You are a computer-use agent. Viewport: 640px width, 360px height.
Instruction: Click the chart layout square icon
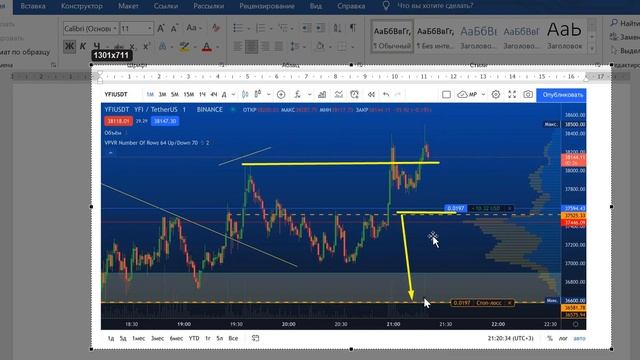pos(446,95)
